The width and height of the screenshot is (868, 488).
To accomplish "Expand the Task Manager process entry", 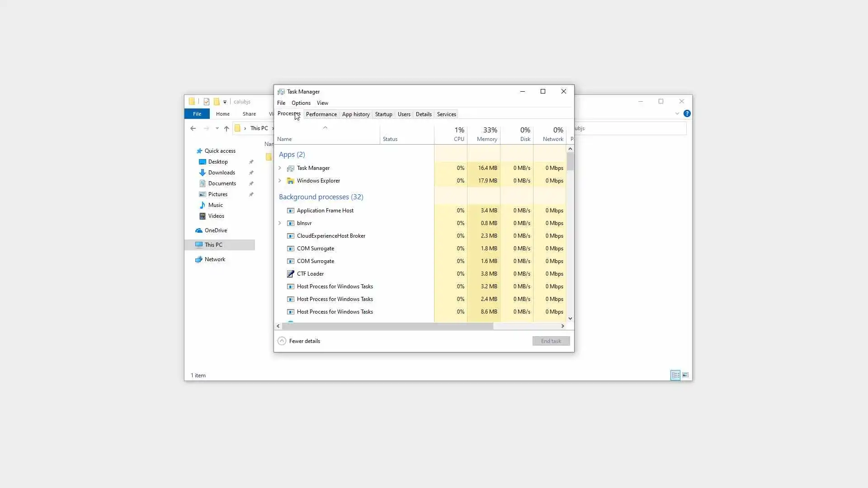I will 280,168.
